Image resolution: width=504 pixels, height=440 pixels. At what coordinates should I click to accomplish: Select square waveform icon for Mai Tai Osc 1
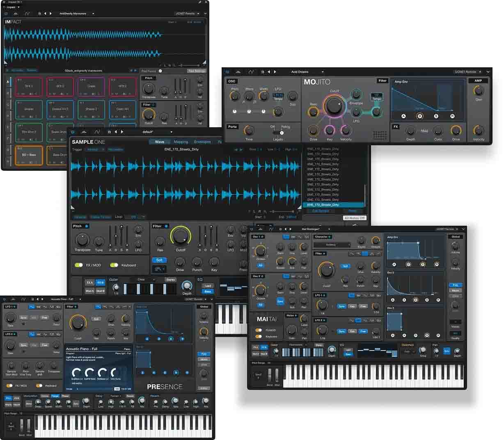[307, 237]
